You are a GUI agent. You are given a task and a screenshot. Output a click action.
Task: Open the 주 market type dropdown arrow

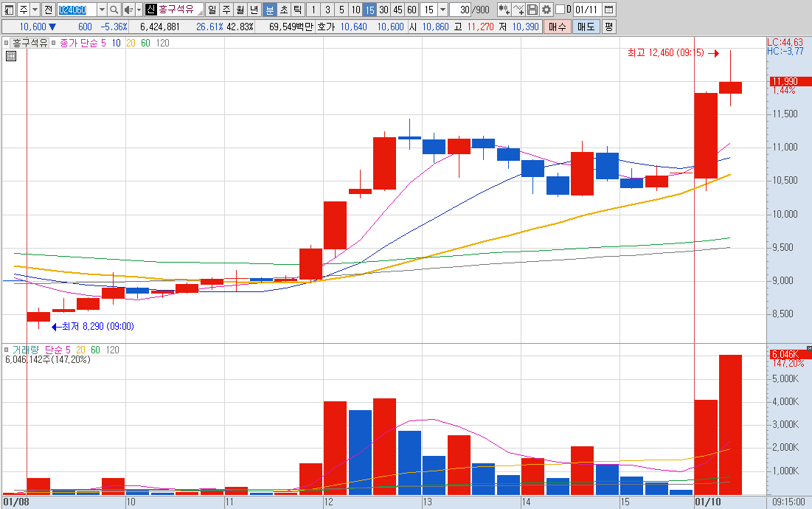35,10
